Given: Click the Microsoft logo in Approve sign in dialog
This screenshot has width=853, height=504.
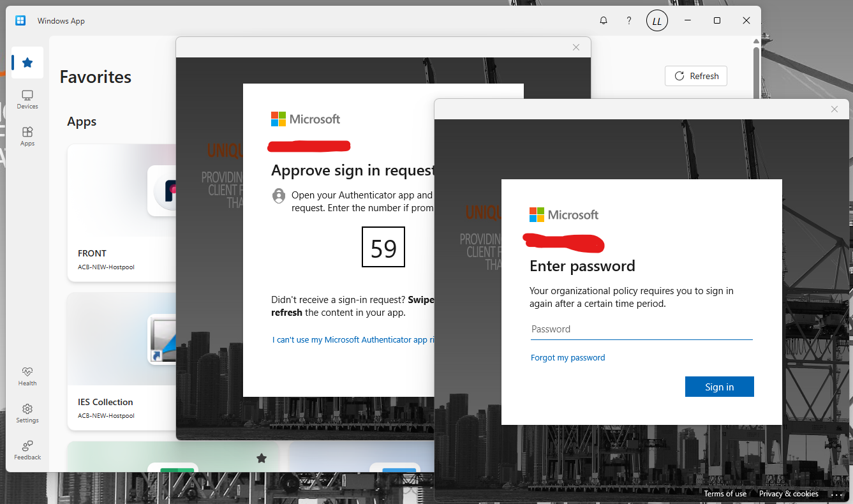Looking at the screenshot, I should pos(306,119).
